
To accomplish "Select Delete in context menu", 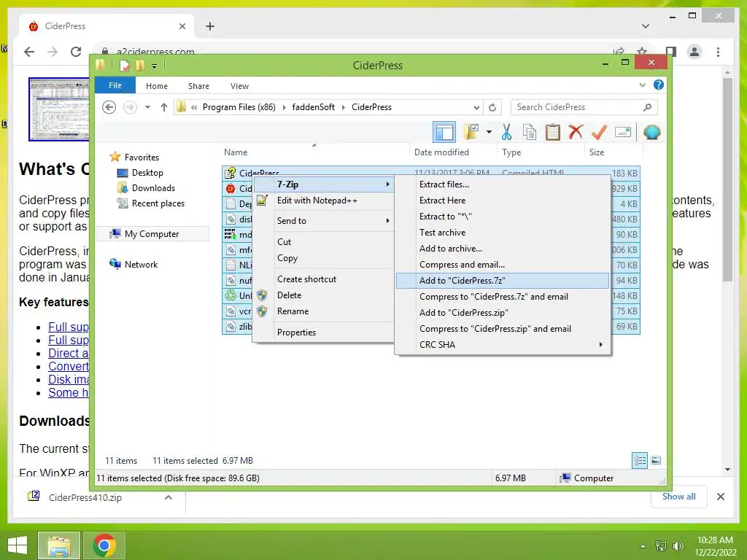I will coord(323,295).
